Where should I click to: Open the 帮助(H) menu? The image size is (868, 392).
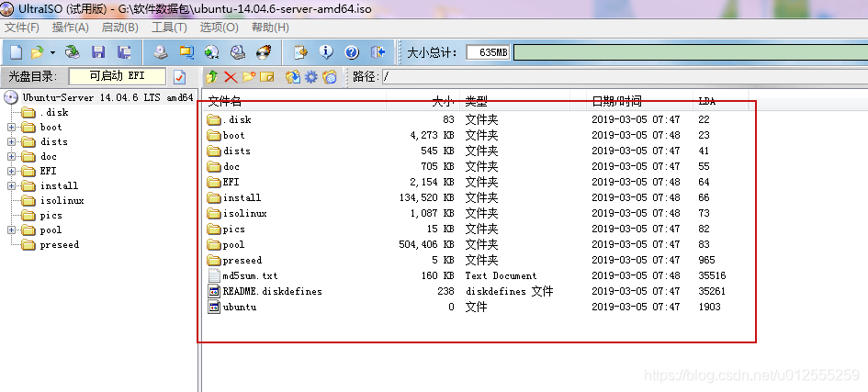point(270,28)
